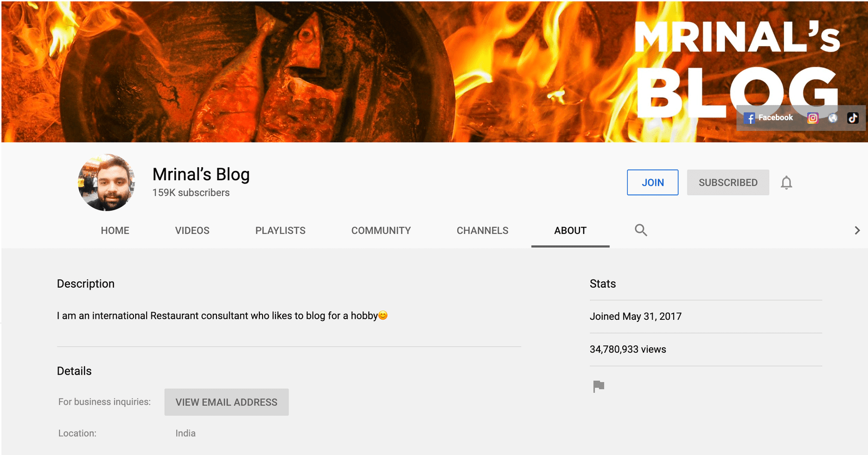This screenshot has height=455, width=868.
Task: Click the notification bell icon
Action: 786,182
